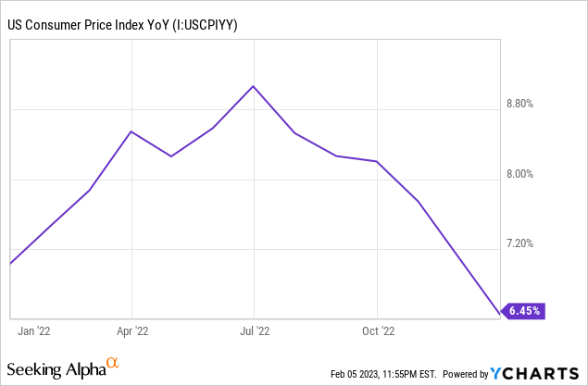Click the purple 6.45% value tag
The width and height of the screenshot is (588, 386).
click(525, 311)
